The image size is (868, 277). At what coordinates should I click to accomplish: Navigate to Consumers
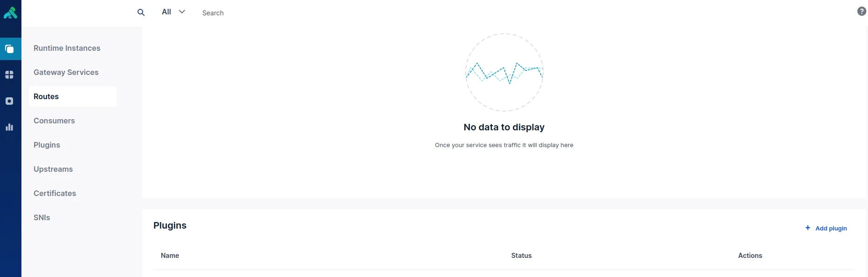click(54, 121)
